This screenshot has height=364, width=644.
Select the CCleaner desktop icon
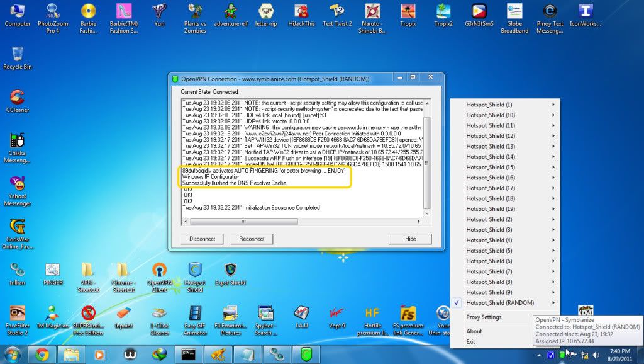pos(17,101)
